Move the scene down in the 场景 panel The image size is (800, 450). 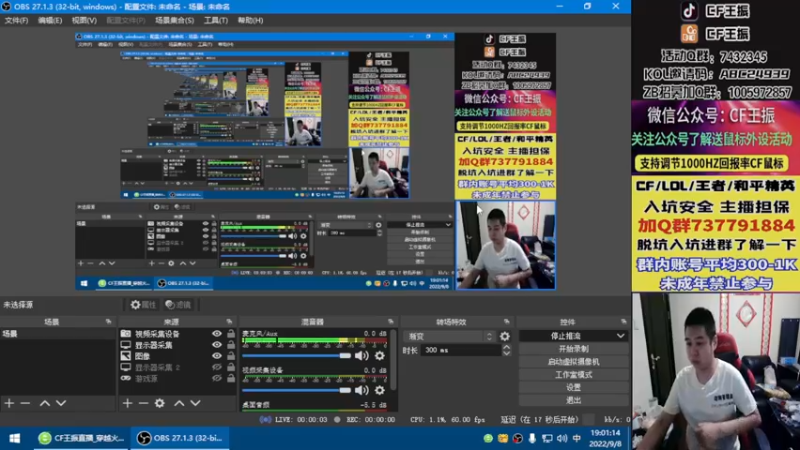coord(61,403)
